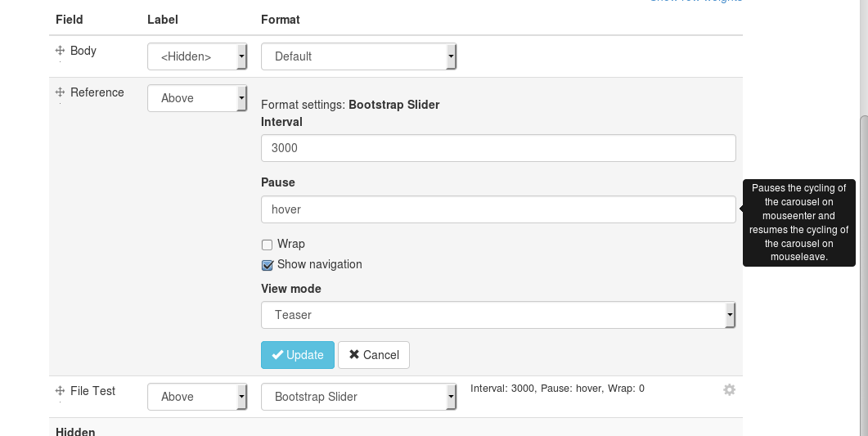Viewport: 868px width, 436px height.
Task: Focus the Pause input field
Action: click(498, 209)
